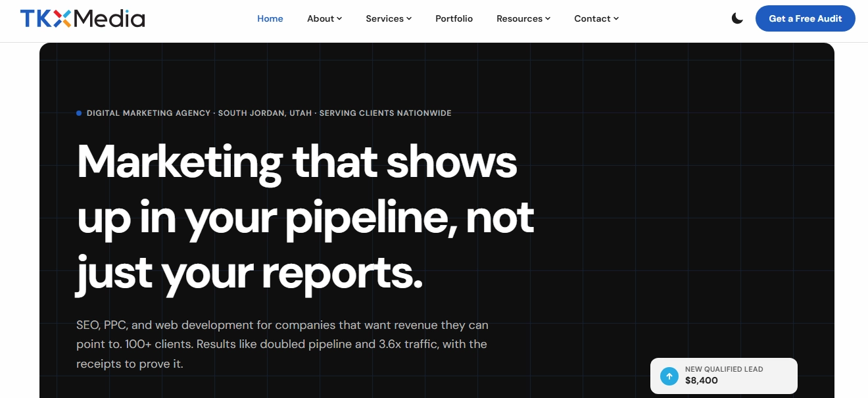This screenshot has width=868, height=398.
Task: Click the Get a Free Audit button
Action: (806, 18)
